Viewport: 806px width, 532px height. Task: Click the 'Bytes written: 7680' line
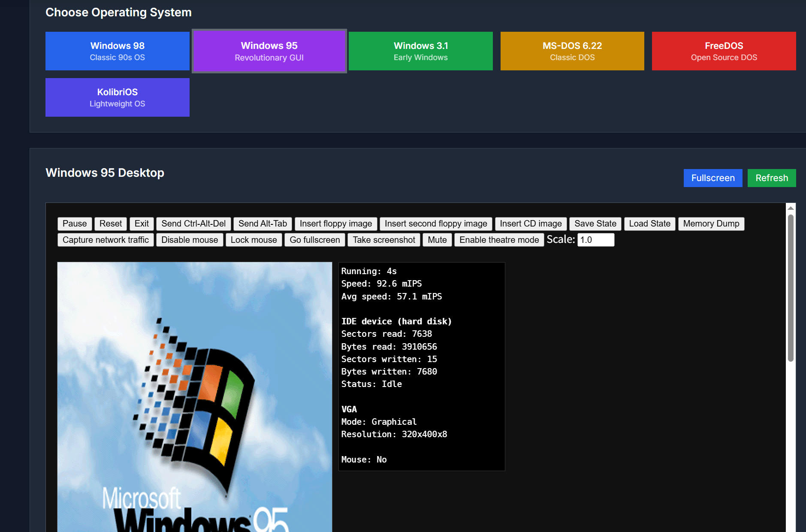coord(389,372)
